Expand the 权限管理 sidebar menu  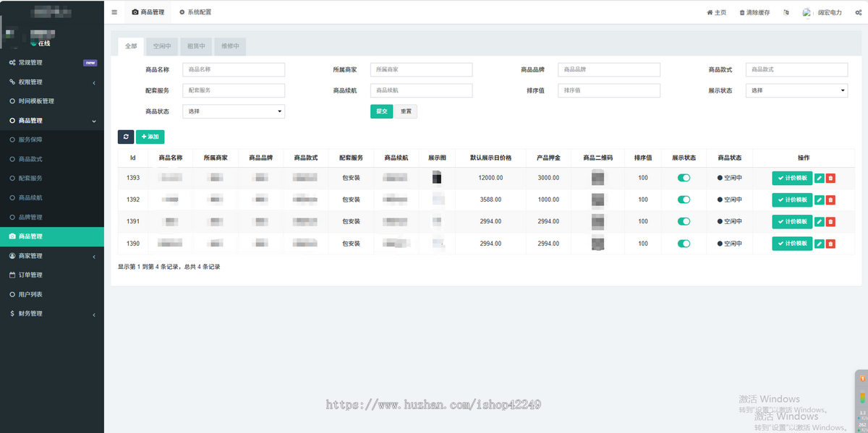click(52, 82)
